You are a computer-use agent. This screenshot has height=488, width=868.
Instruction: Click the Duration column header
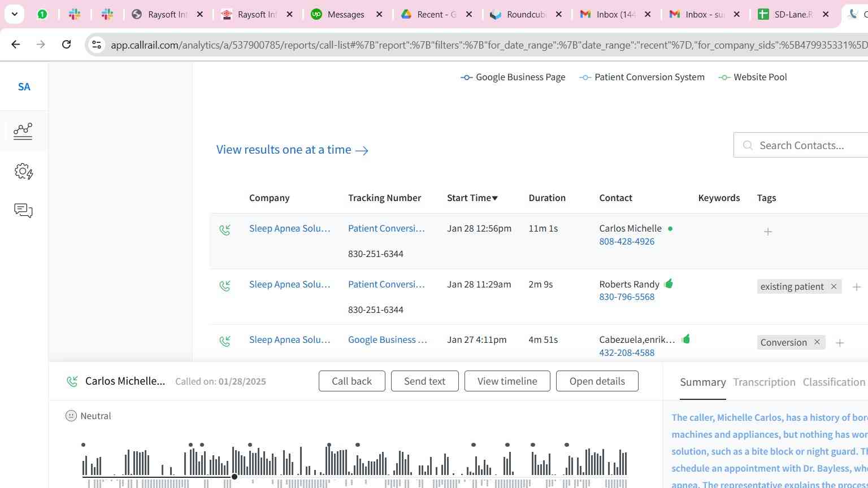pyautogui.click(x=547, y=198)
